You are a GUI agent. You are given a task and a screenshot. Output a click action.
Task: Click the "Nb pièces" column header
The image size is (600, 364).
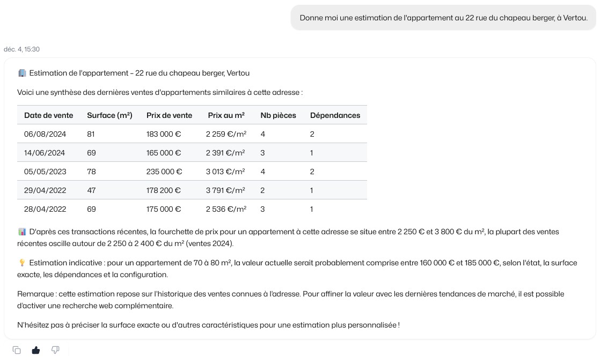278,115
